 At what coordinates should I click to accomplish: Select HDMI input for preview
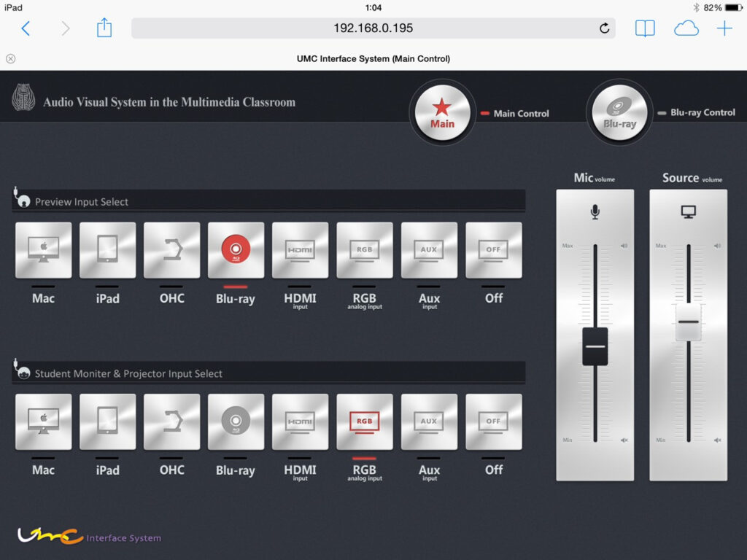point(301,250)
